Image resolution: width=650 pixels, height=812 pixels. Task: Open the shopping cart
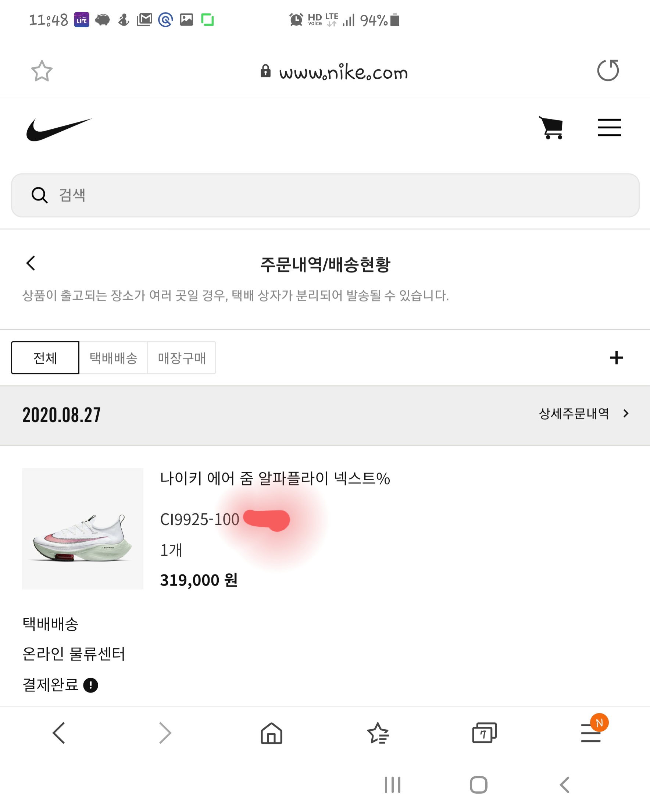click(x=551, y=128)
